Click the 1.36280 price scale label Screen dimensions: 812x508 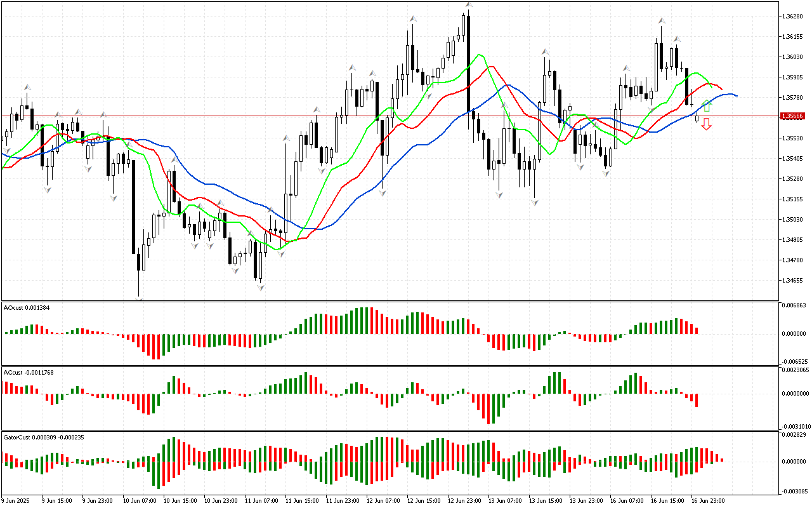coord(793,17)
